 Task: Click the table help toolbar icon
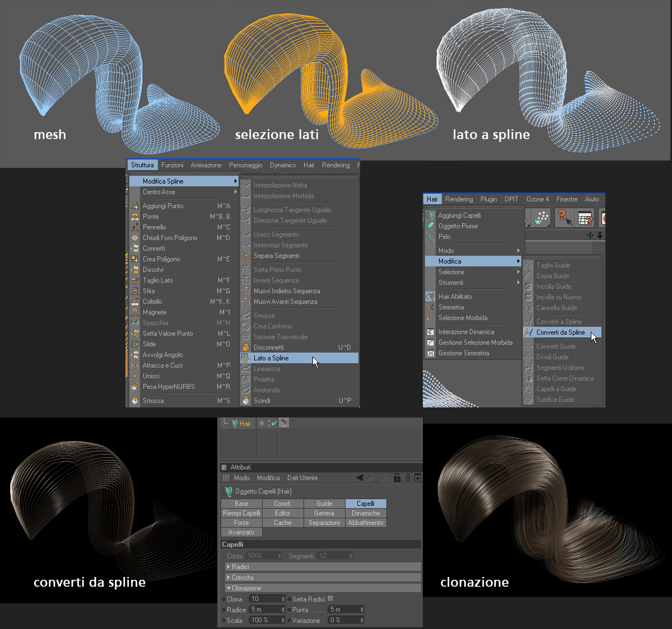[x=585, y=218]
